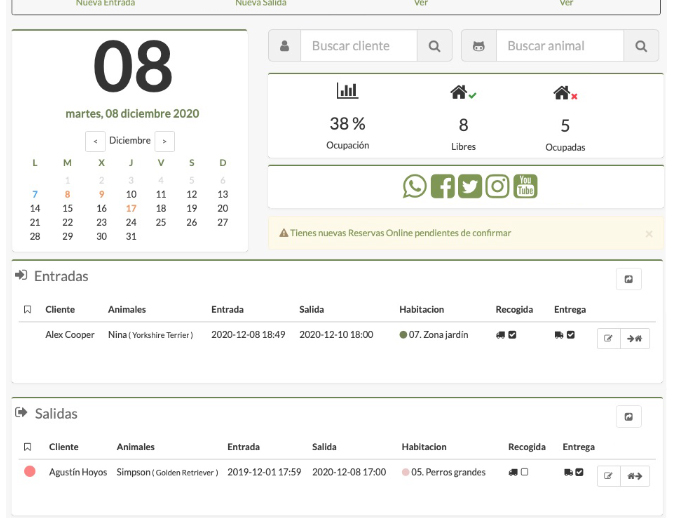This screenshot has width=682, height=518.
Task: Enable Recogida checkbox for Agustín Hoyos
Action: coord(524,472)
